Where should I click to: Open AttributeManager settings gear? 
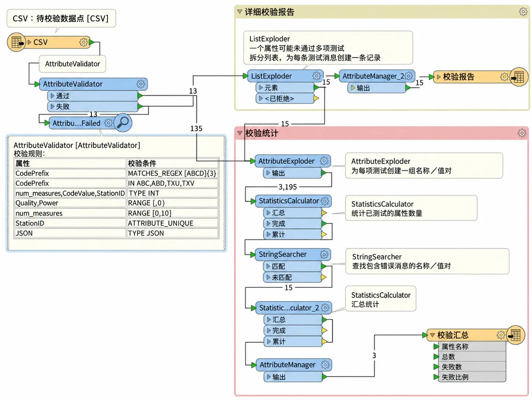point(325,365)
